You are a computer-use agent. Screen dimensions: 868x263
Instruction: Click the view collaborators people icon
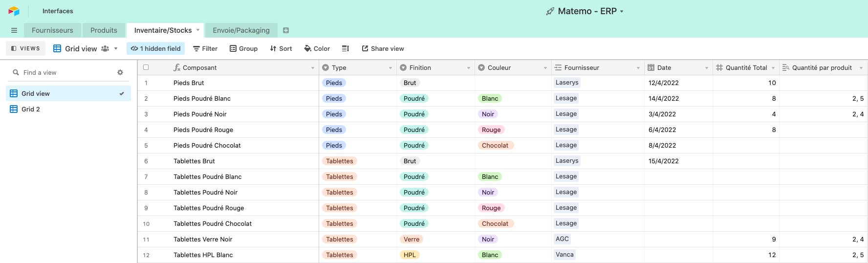click(105, 48)
